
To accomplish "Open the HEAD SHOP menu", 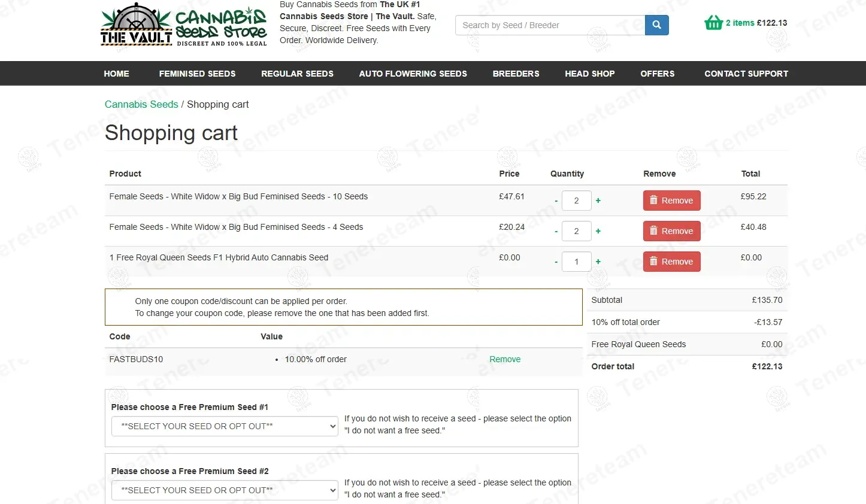I will [589, 74].
